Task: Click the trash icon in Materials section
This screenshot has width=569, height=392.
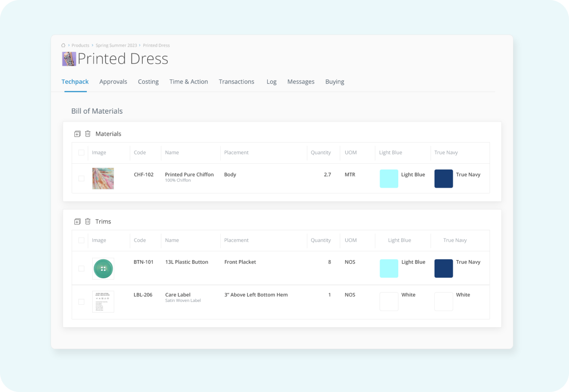Action: (88, 134)
